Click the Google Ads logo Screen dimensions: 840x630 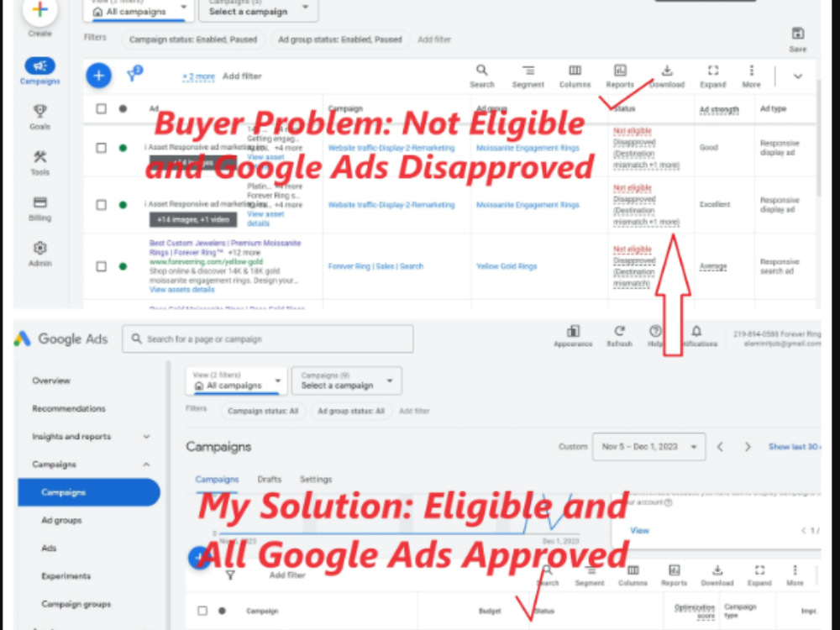click(61, 339)
